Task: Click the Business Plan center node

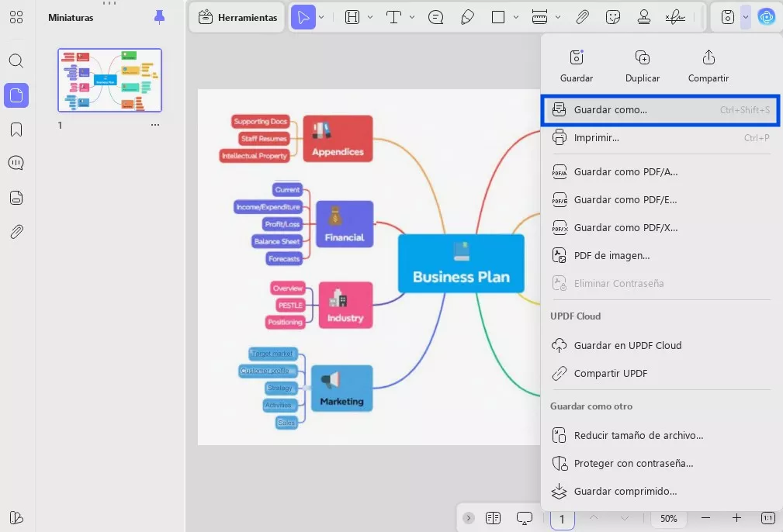Action: [461, 264]
